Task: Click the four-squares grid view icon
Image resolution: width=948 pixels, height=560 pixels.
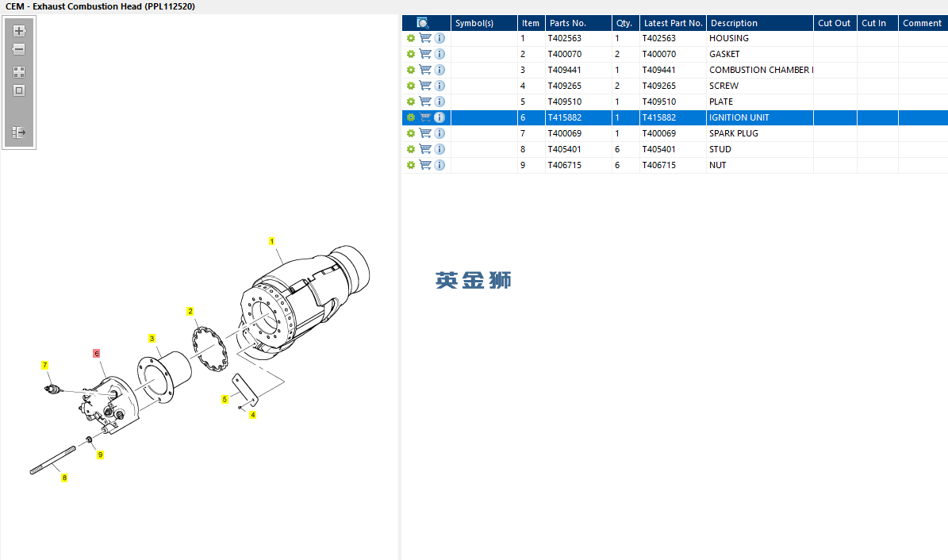Action: 19,72
